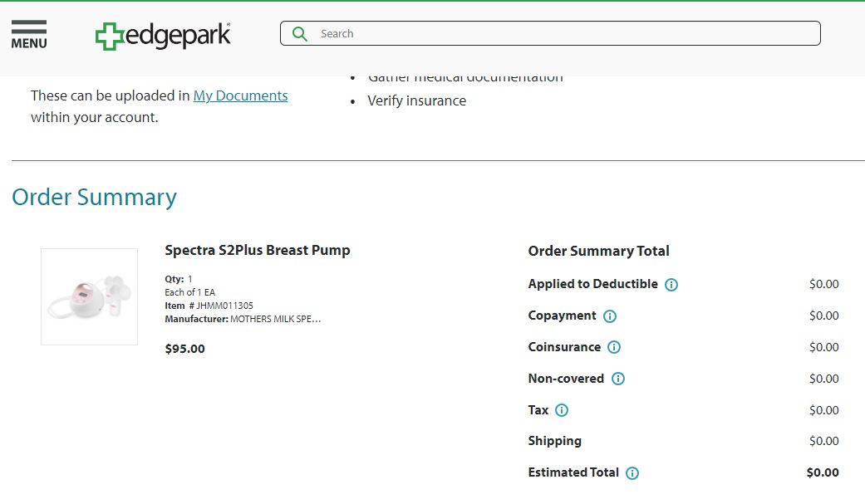The image size is (865, 504).
Task: Select the Tax $0.00 amount
Action: (823, 410)
